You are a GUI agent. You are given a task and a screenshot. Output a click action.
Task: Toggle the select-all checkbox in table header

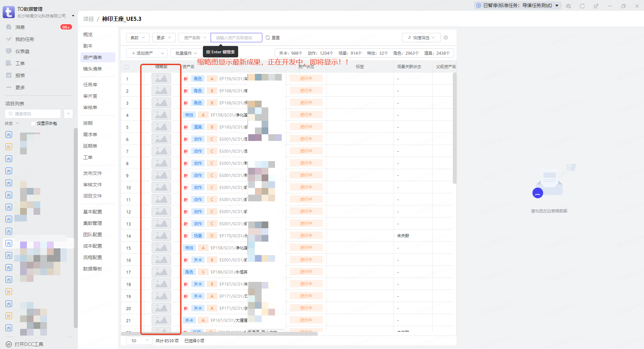point(126,67)
